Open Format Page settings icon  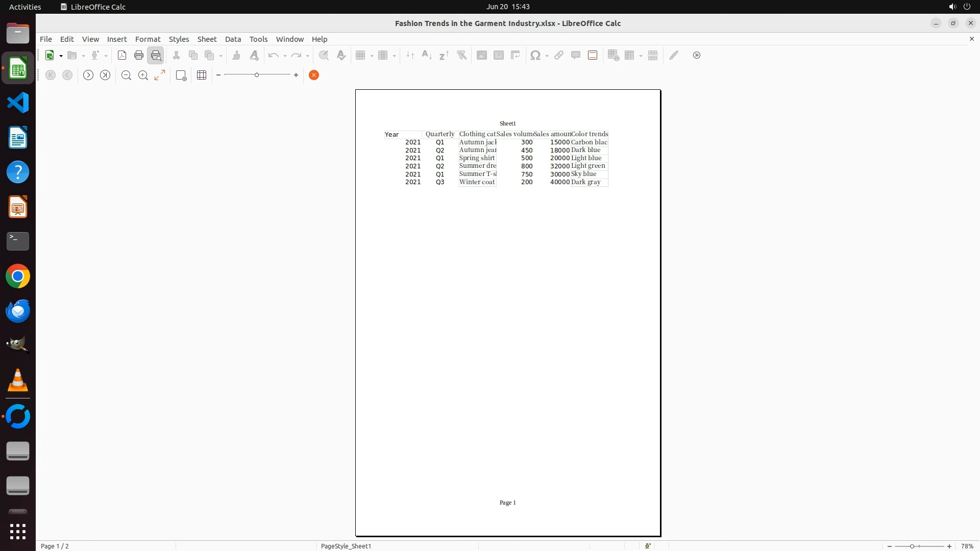coord(181,76)
